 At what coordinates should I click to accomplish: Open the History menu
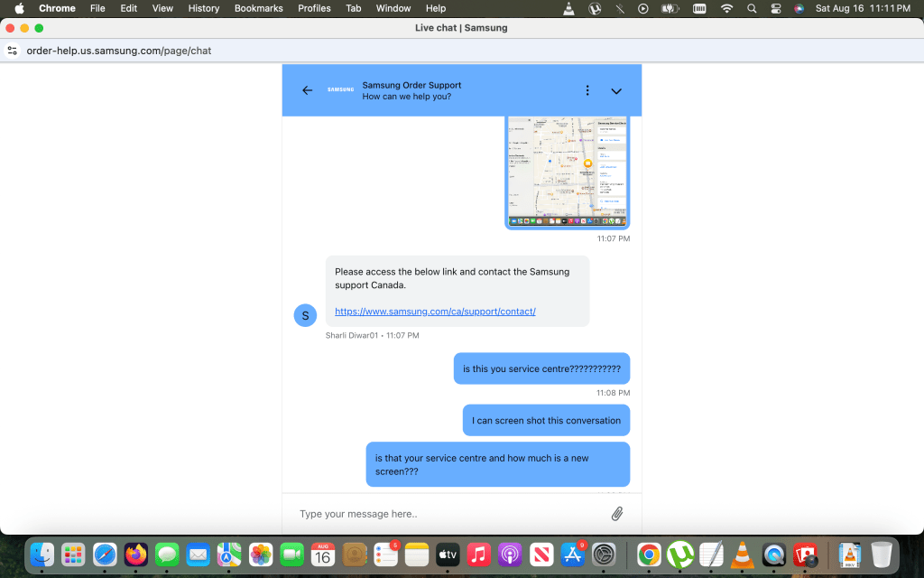pos(203,8)
